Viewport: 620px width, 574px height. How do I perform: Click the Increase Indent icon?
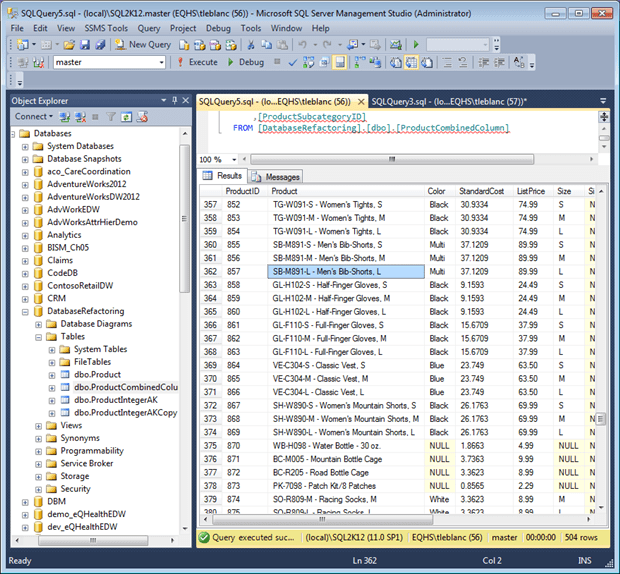pyautogui.click(x=499, y=62)
